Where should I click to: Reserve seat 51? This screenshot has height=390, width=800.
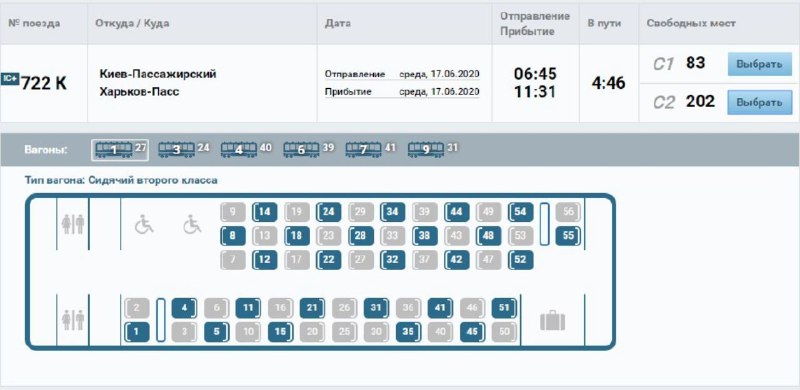point(504,308)
